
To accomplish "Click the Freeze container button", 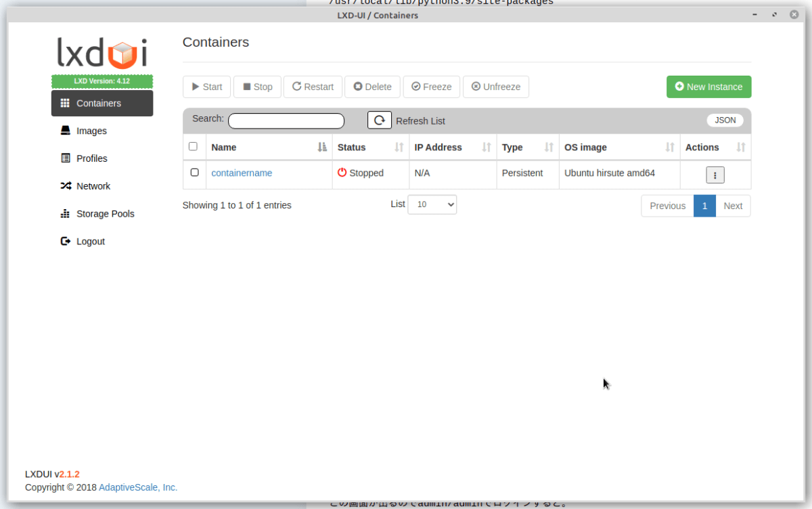I will click(x=432, y=87).
